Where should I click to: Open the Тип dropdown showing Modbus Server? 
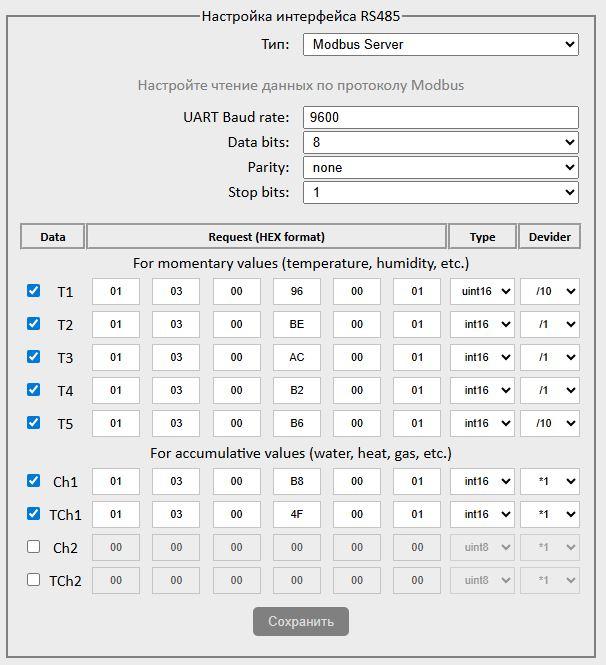[441, 44]
